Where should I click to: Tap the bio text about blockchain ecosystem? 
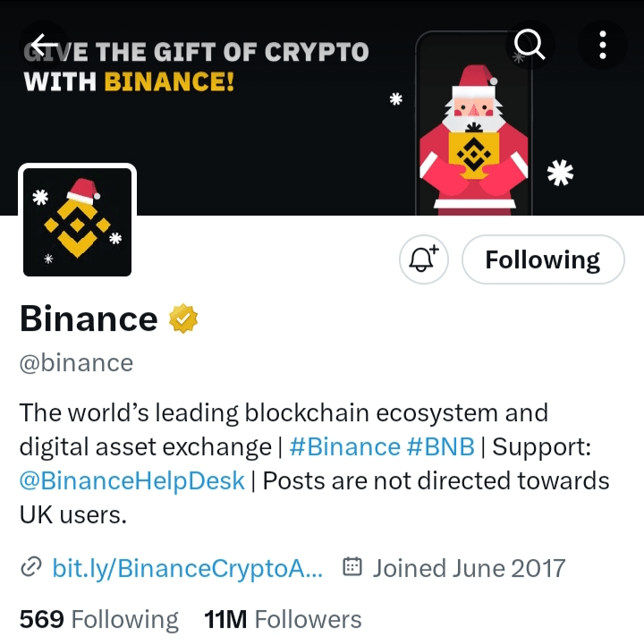[283, 413]
